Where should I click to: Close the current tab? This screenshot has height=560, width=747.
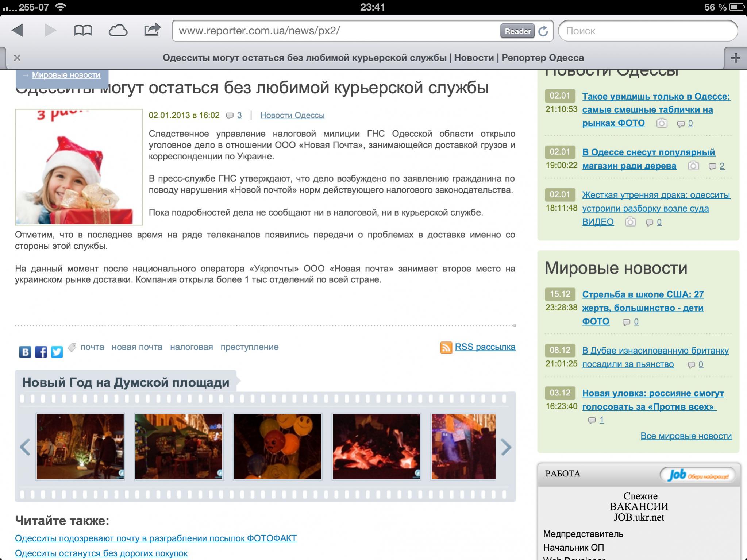pyautogui.click(x=17, y=58)
